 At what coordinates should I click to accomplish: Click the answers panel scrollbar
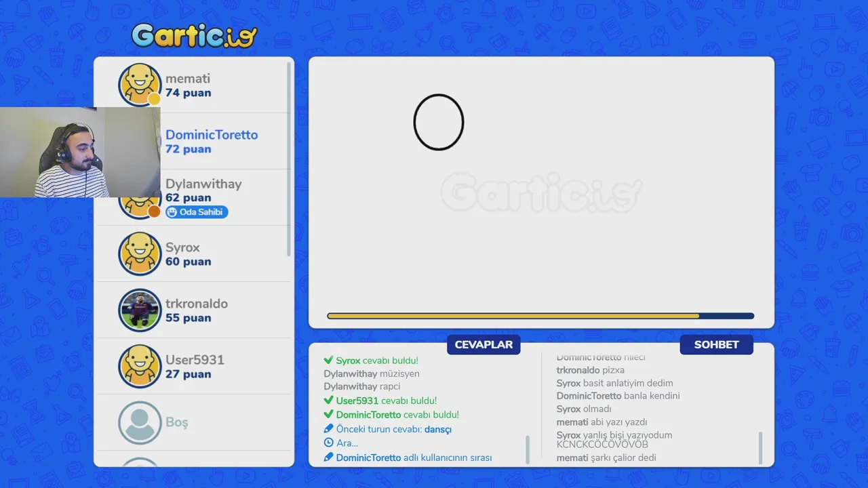[x=528, y=449]
